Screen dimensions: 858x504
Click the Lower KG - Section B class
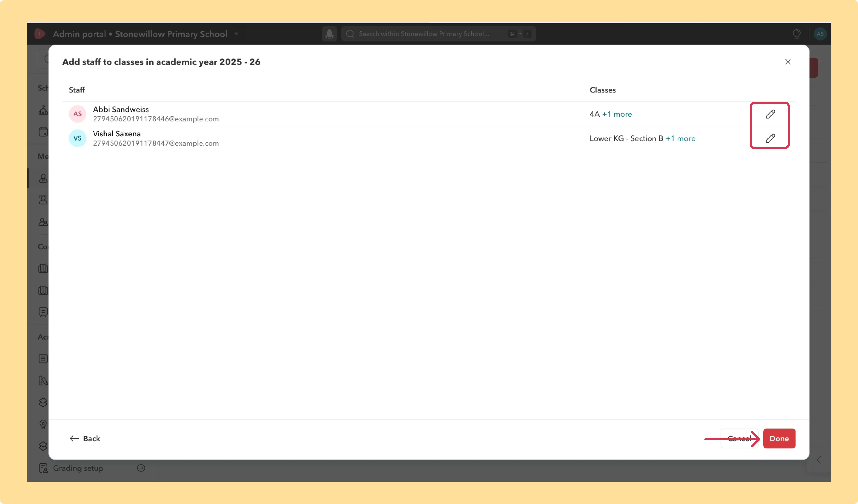[626, 139]
